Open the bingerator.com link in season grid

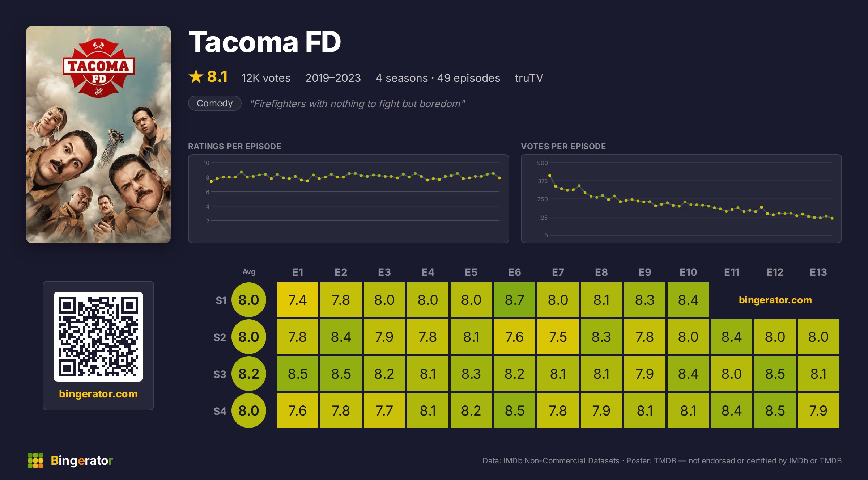tap(775, 300)
